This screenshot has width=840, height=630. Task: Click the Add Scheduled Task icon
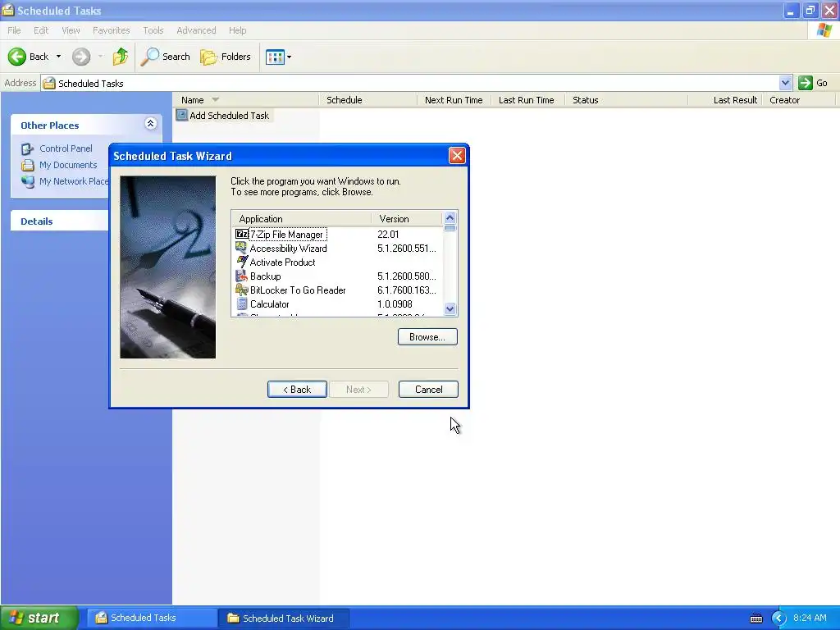click(x=182, y=115)
